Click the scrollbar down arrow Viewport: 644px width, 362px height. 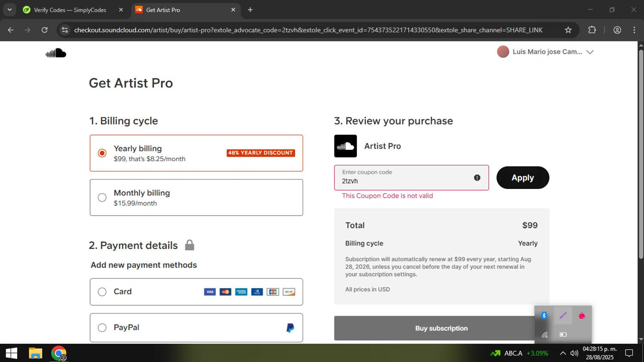click(x=641, y=339)
